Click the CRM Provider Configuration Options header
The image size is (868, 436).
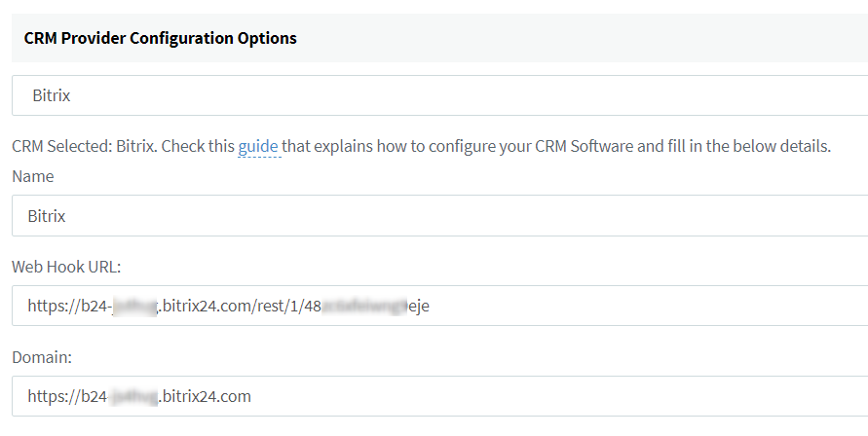pos(161,38)
